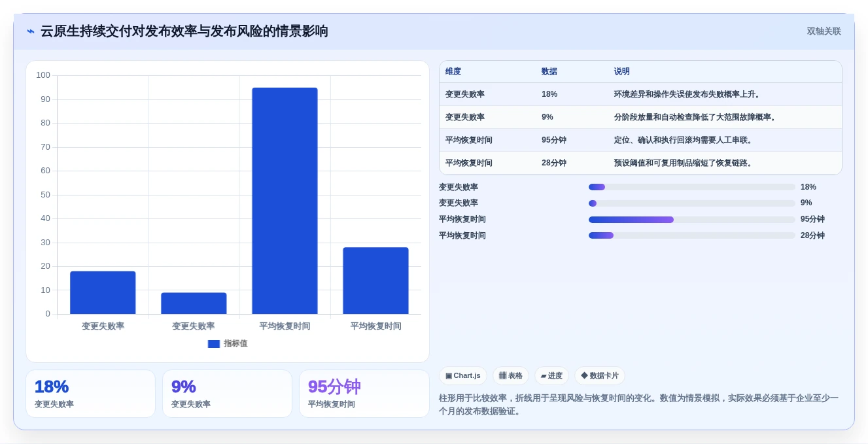Click the progress bar showing 18%

(x=692, y=187)
